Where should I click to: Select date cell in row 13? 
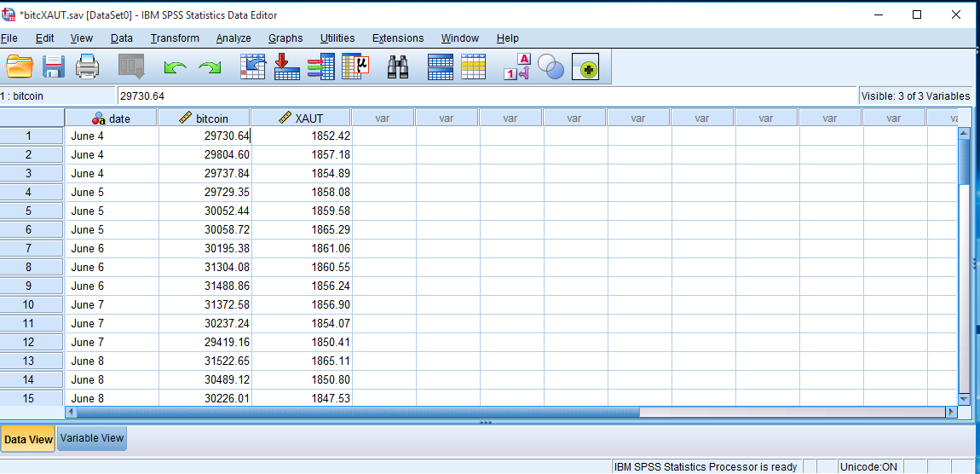click(x=112, y=361)
